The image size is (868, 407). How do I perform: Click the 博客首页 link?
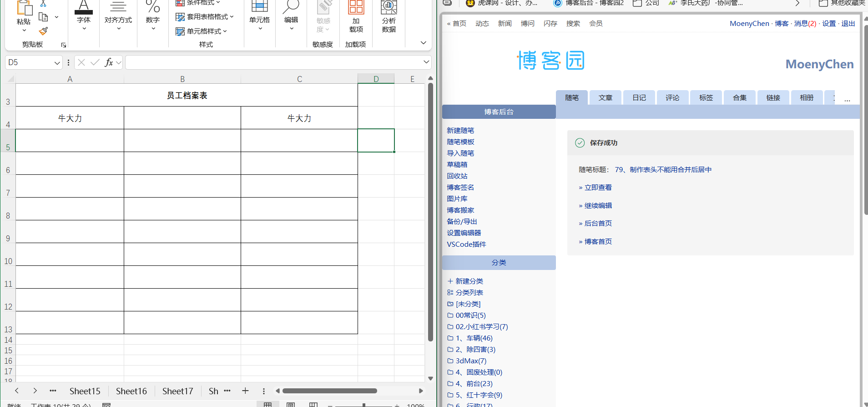coord(598,241)
